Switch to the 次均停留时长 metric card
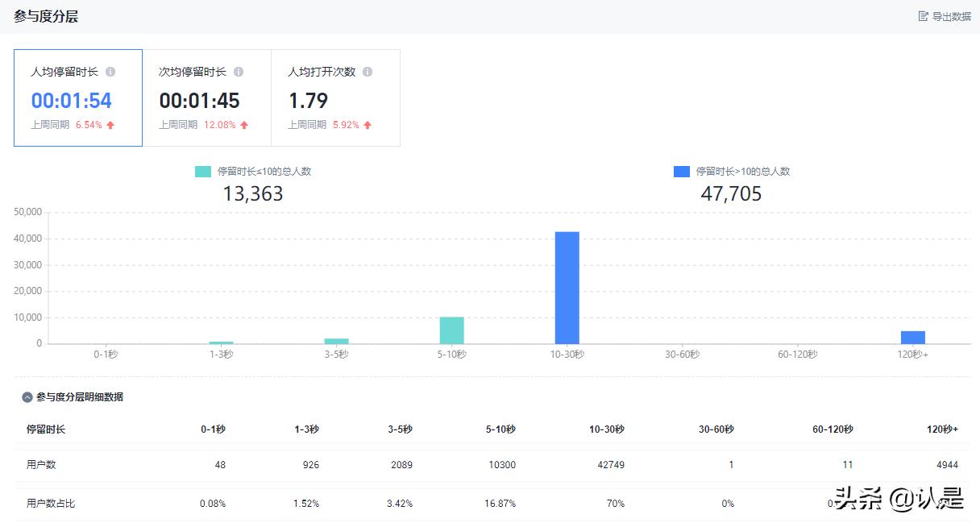The image size is (980, 527). [206, 98]
